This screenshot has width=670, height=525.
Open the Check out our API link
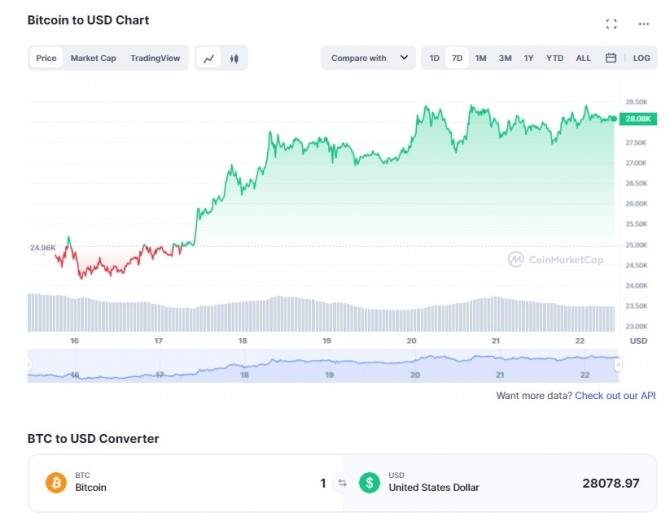[615, 396]
